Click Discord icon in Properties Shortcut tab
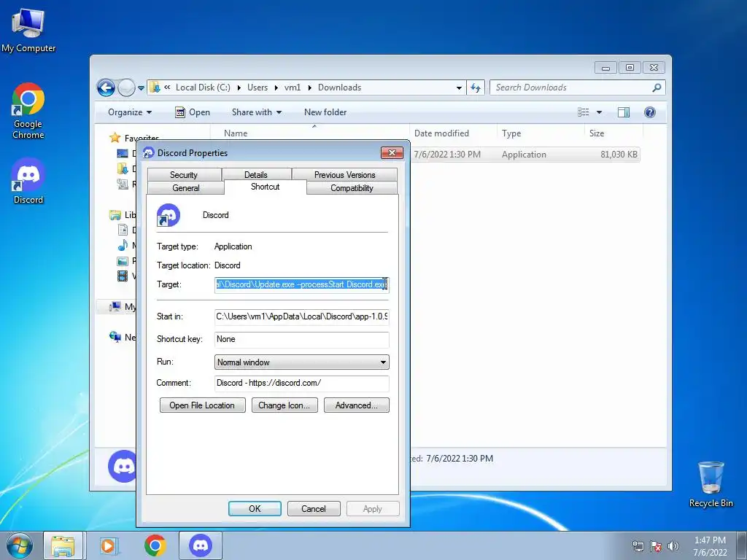This screenshot has height=560, width=747. (169, 215)
